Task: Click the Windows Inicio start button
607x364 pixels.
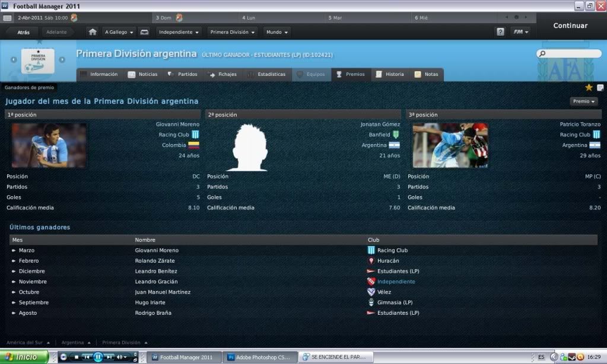Action: (x=24, y=357)
